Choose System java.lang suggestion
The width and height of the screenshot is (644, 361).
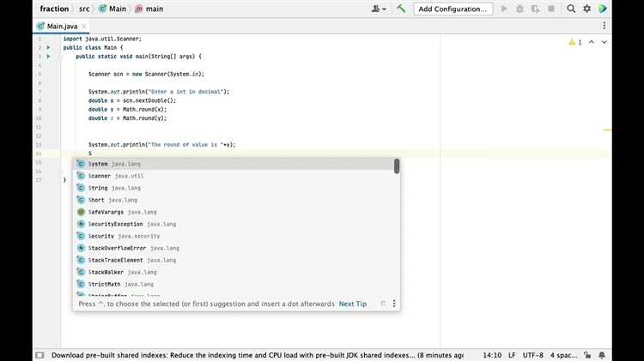click(234, 164)
